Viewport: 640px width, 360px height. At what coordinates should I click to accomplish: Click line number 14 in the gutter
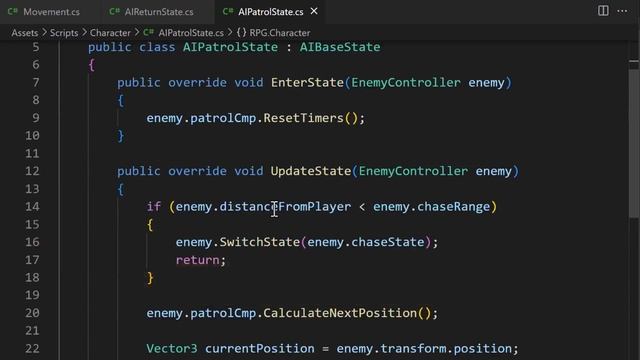coord(32,207)
